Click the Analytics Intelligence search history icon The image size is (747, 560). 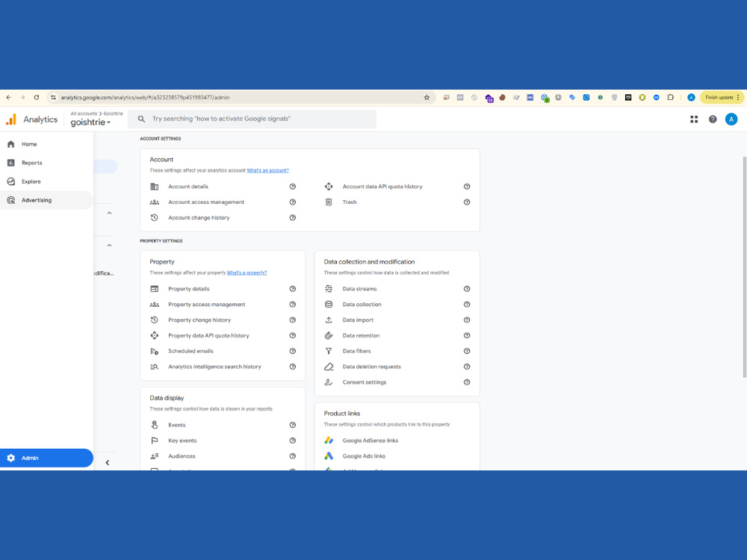point(155,367)
